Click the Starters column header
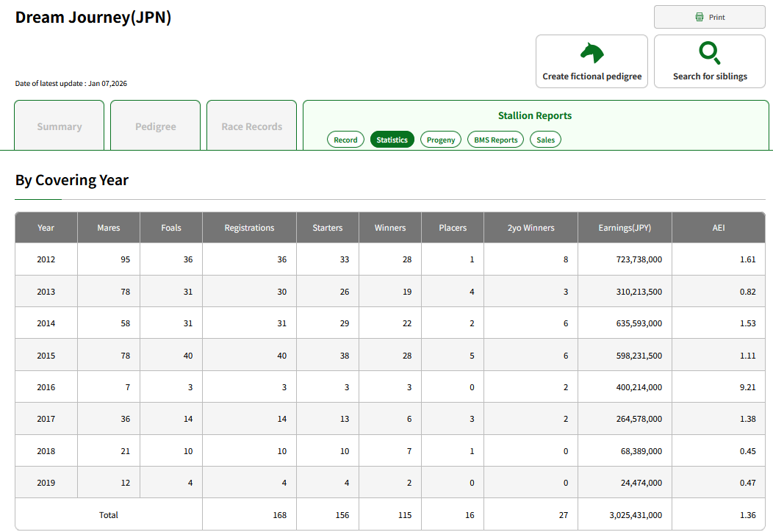 click(327, 228)
